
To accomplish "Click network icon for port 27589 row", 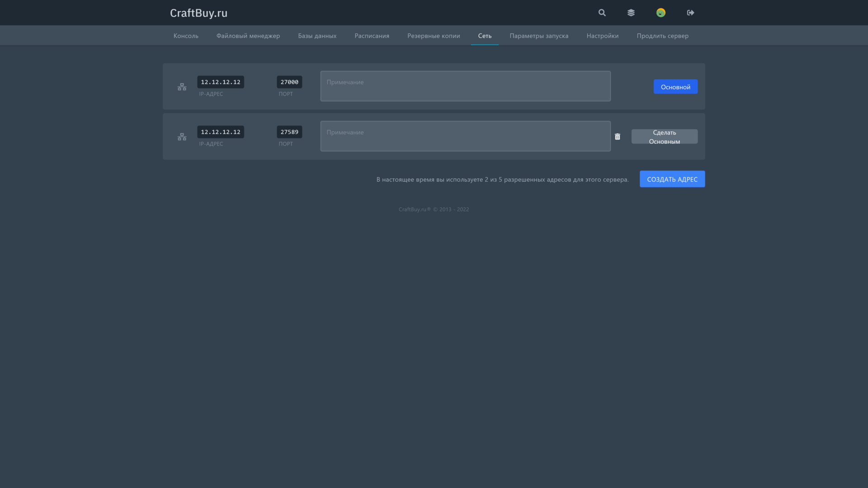I will click(x=182, y=137).
